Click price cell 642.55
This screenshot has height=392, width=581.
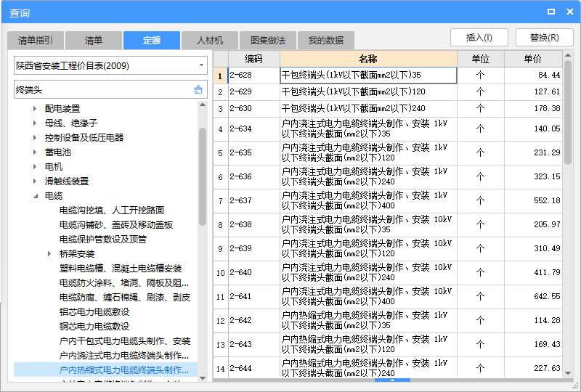point(533,296)
